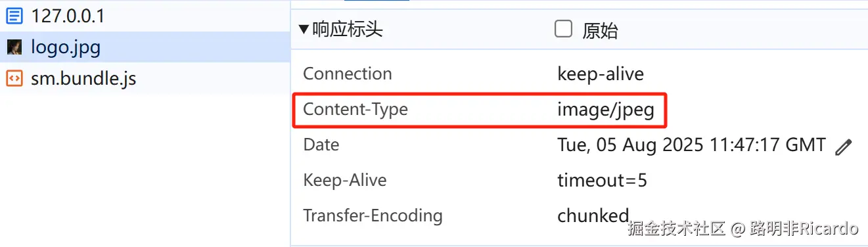Click the image/jpeg header value
868x247 pixels.
click(x=606, y=110)
